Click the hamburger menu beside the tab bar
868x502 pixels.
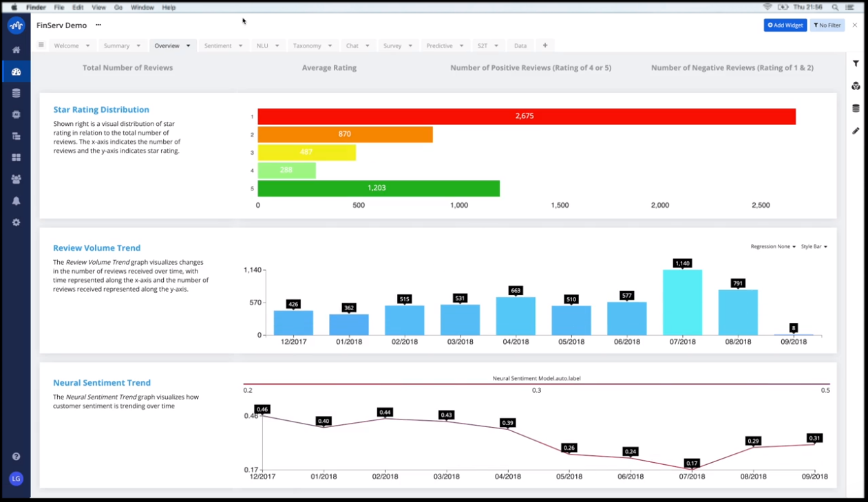click(x=41, y=45)
